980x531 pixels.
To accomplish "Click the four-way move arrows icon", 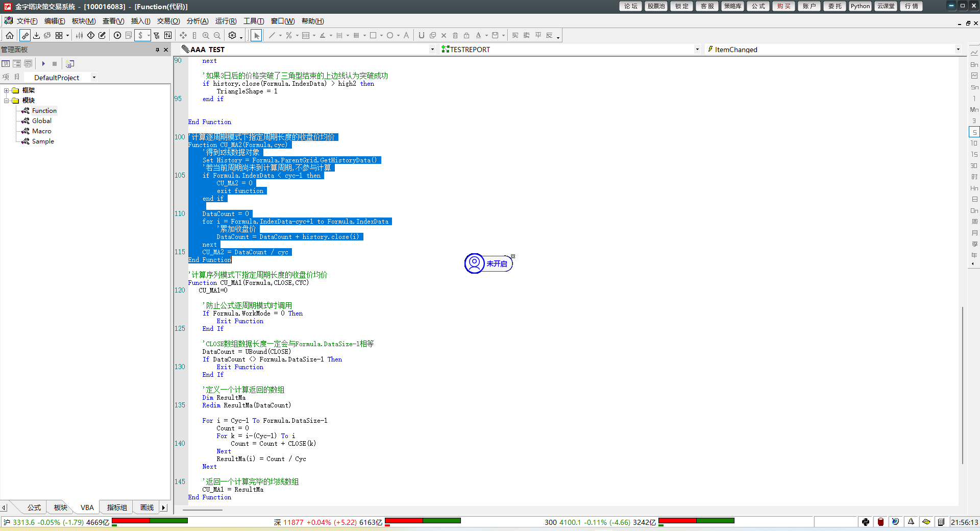I will point(183,35).
